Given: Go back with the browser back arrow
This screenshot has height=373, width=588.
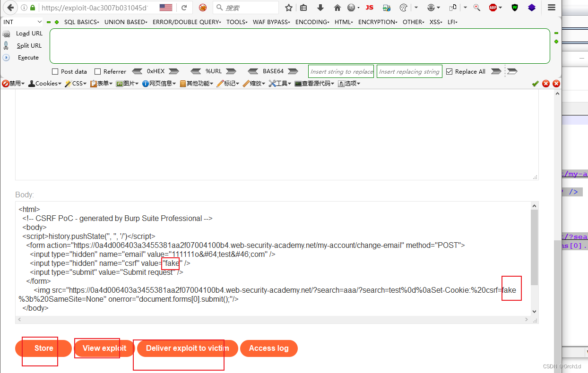Looking at the screenshot, I should [10, 8].
